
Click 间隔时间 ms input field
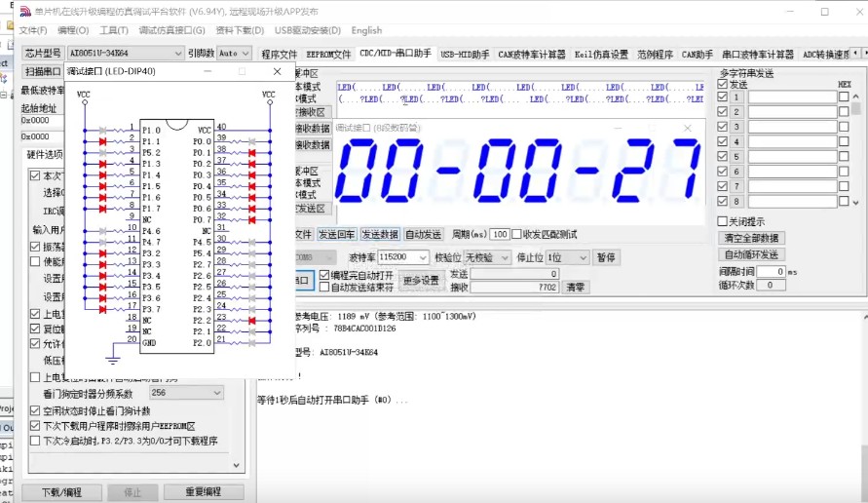pos(772,271)
